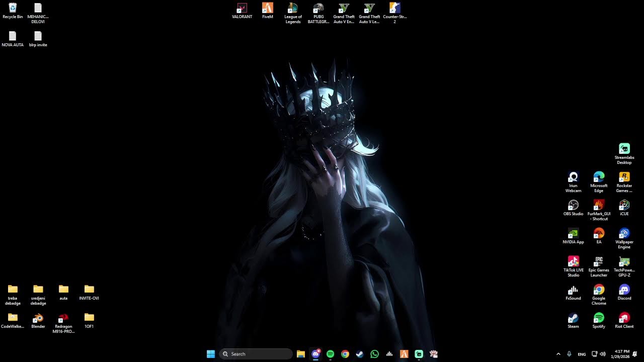Image resolution: width=644 pixels, height=362 pixels.
Task: Open Steam from the taskbar
Action: click(x=360, y=354)
